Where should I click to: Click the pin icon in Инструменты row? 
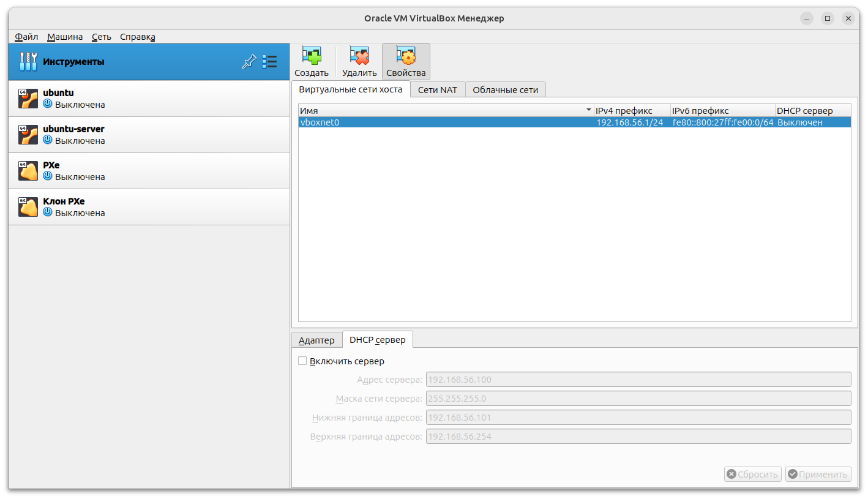click(249, 62)
